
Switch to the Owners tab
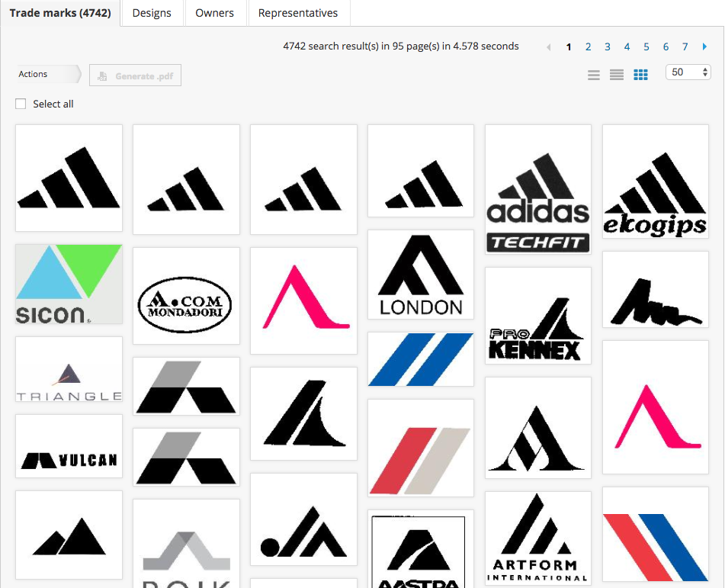[x=214, y=13]
